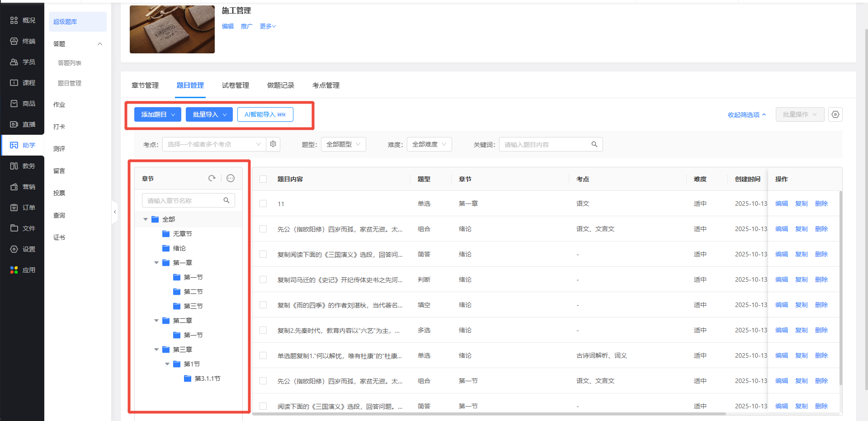Check the box for question row 11

[263, 203]
